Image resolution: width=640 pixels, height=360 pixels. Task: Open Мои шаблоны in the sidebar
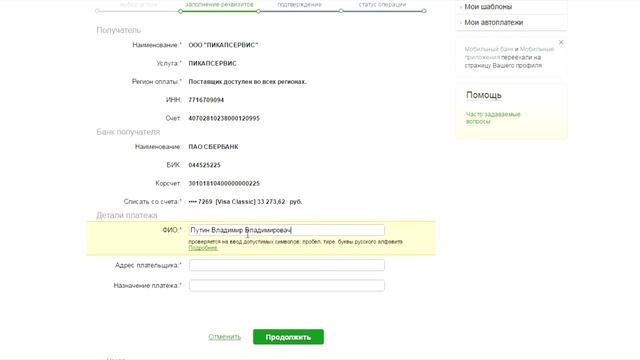[x=488, y=7]
